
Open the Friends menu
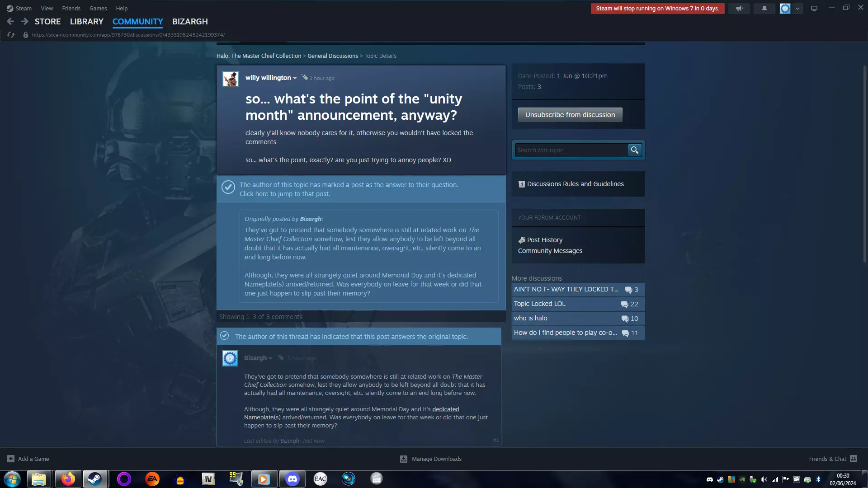71,8
